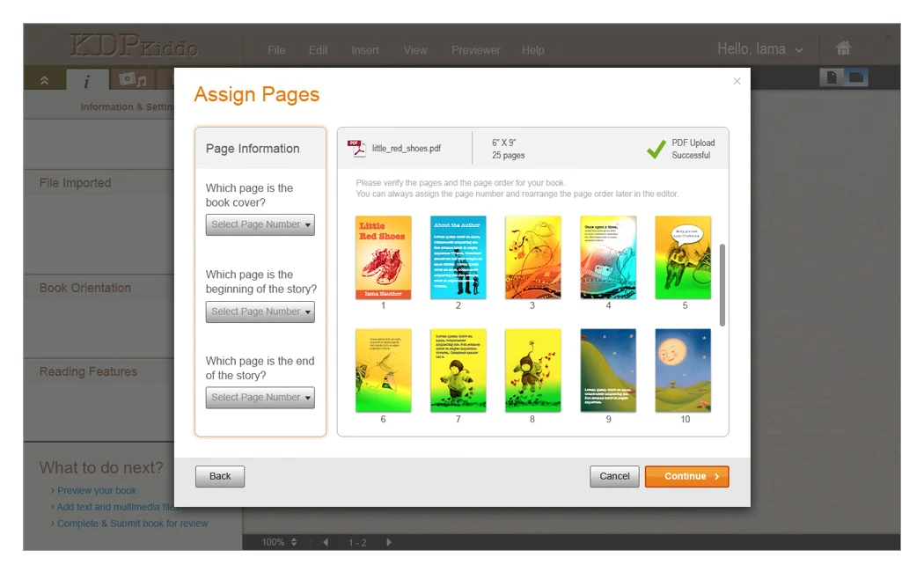Image resolution: width=924 pixels, height=572 pixels.
Task: Open end of the story page dropdown
Action: click(x=260, y=398)
